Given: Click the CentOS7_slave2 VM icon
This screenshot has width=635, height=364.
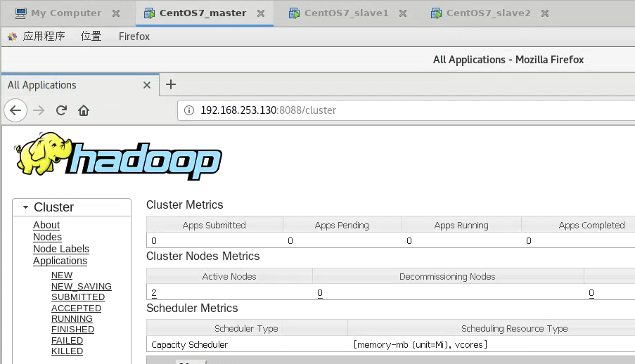Looking at the screenshot, I should [x=436, y=13].
